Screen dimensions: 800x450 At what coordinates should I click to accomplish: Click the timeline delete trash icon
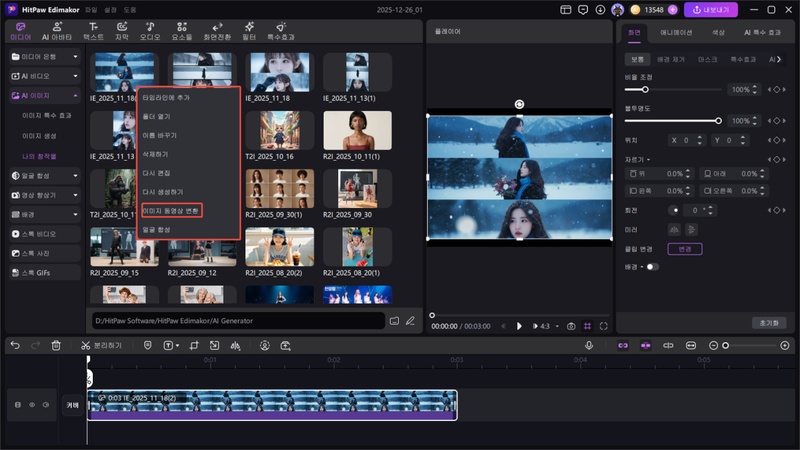pyautogui.click(x=56, y=345)
